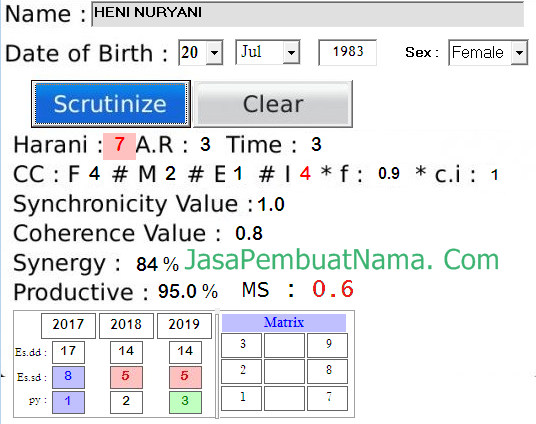Image resolution: width=536 pixels, height=424 pixels.
Task: Click the birth year field 1983
Action: [348, 52]
